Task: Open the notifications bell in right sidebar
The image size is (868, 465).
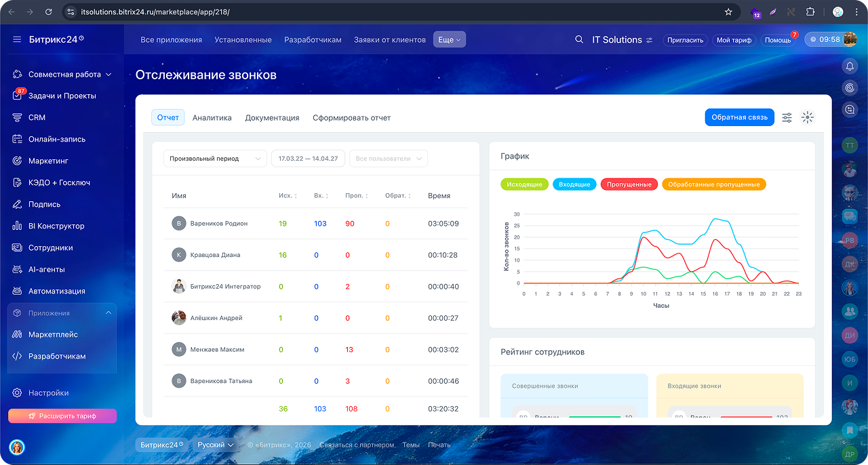Action: click(x=850, y=66)
